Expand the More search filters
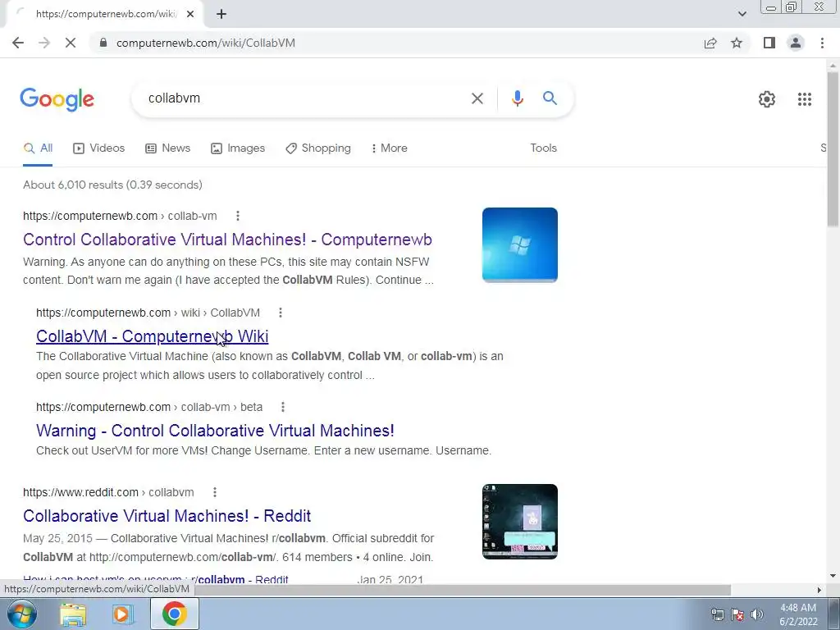The width and height of the screenshot is (840, 630). pos(390,148)
